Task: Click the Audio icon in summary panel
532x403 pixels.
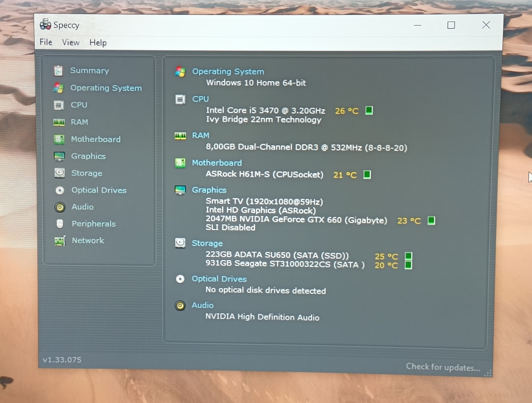Action: click(x=180, y=306)
